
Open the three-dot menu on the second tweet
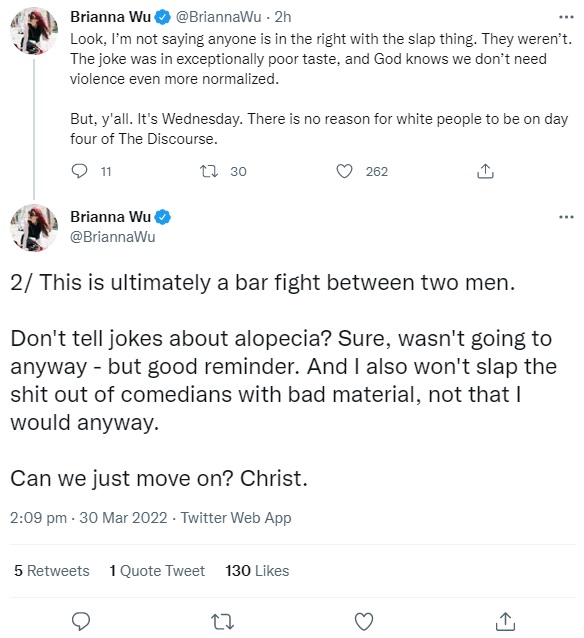click(x=566, y=217)
